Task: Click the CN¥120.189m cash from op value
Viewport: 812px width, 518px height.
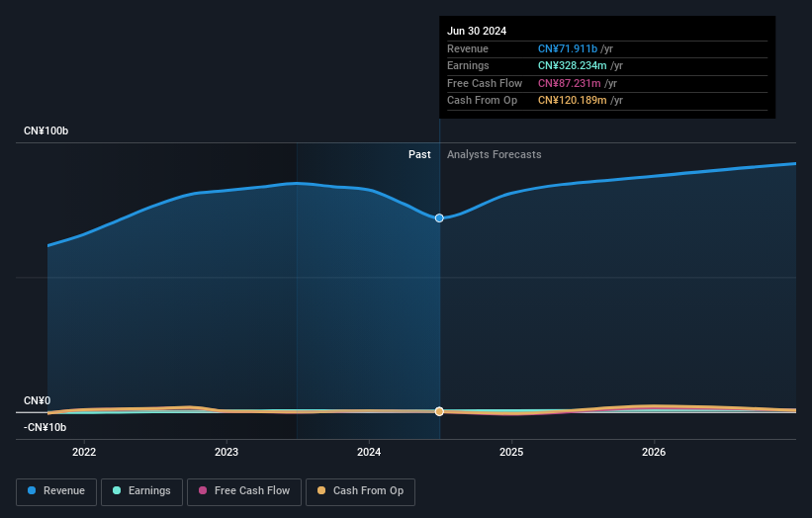Action: [573, 101]
